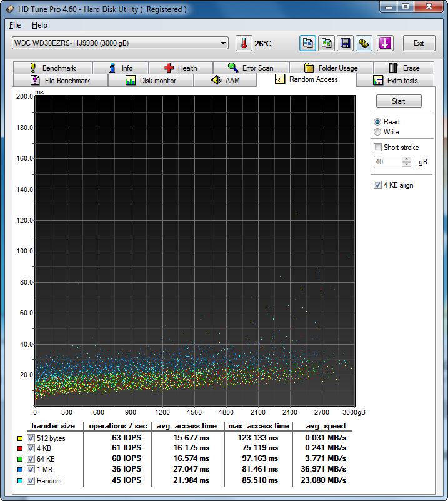448x501 pixels.
Task: Expand the WDC WD30EZRS drive dropdown
Action: coord(224,43)
